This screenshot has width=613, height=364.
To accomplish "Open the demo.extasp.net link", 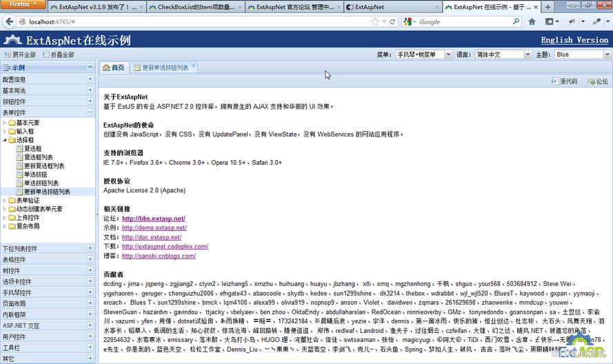I will 154,228.
